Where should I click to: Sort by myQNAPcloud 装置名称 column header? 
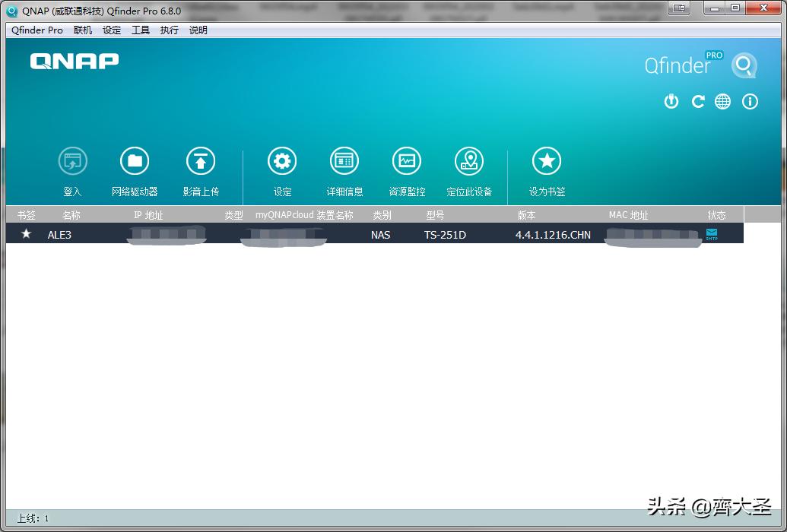click(x=304, y=215)
